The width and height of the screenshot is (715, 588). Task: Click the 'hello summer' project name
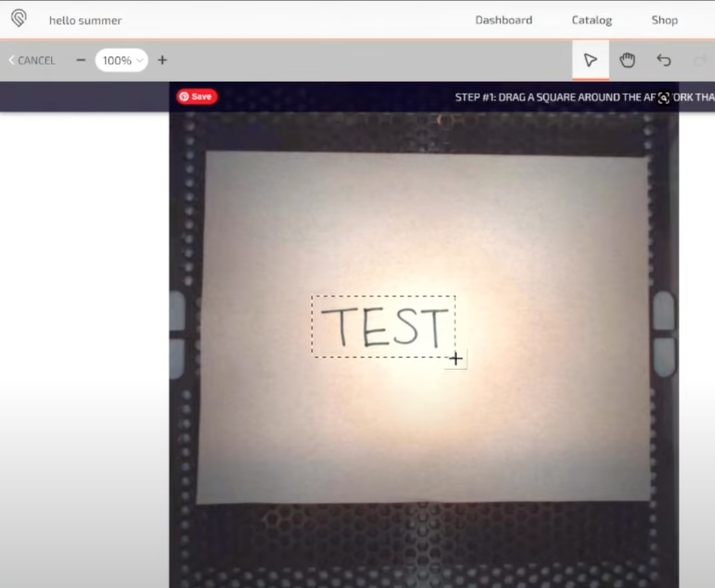[85, 20]
